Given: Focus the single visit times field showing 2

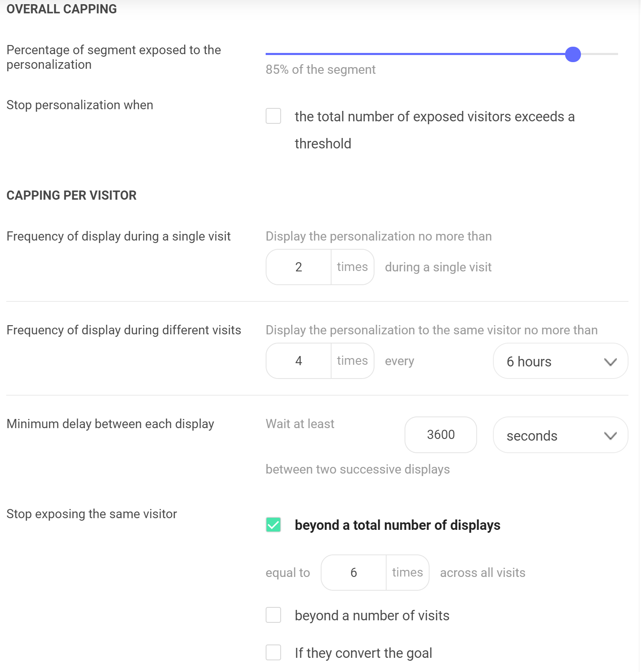Looking at the screenshot, I should pos(299,267).
